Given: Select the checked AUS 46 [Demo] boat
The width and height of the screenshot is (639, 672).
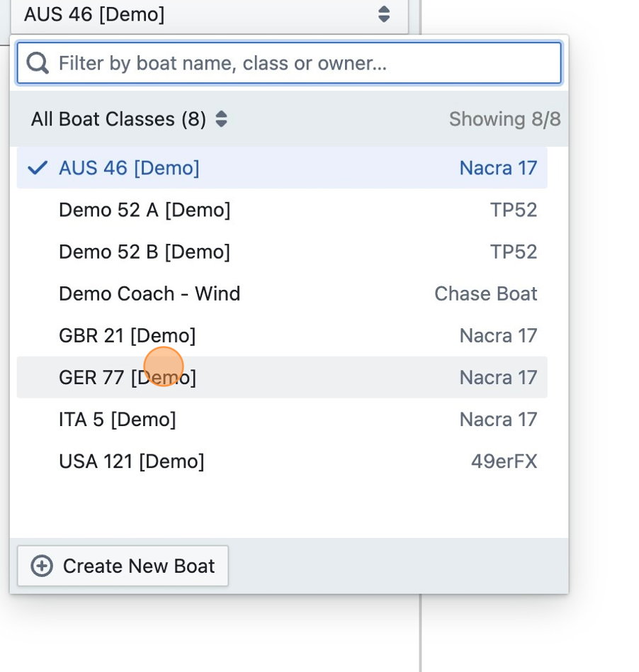Looking at the screenshot, I should pos(282,167).
